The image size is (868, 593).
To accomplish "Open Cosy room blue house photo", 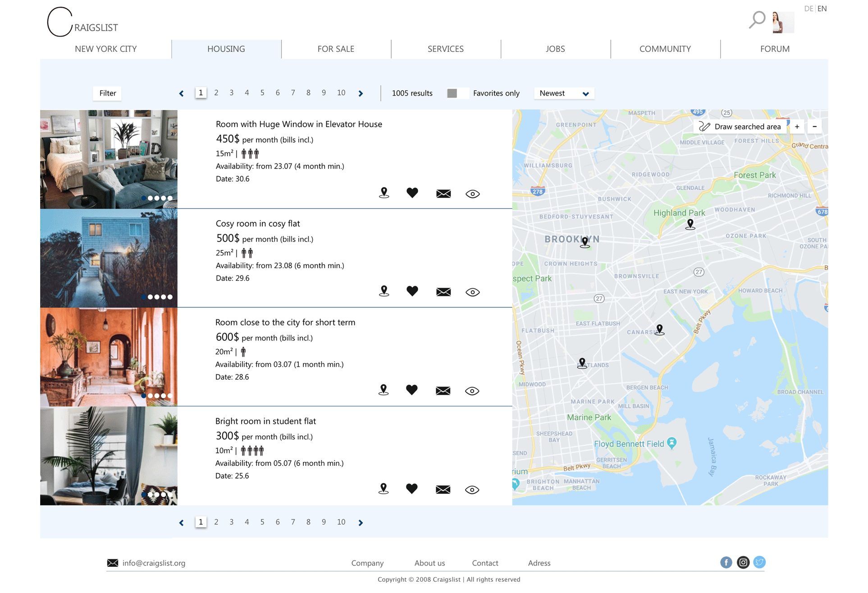I will click(109, 258).
